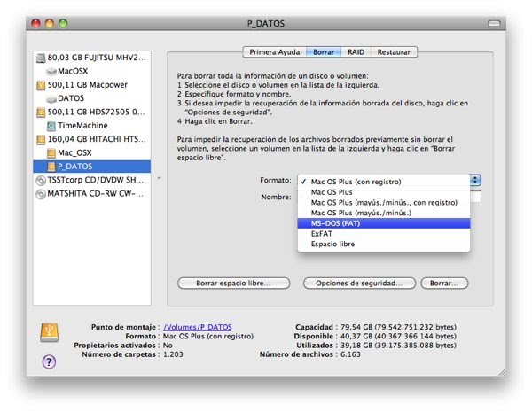Select TSSTcorp CD/DVDW drive row

[92, 180]
